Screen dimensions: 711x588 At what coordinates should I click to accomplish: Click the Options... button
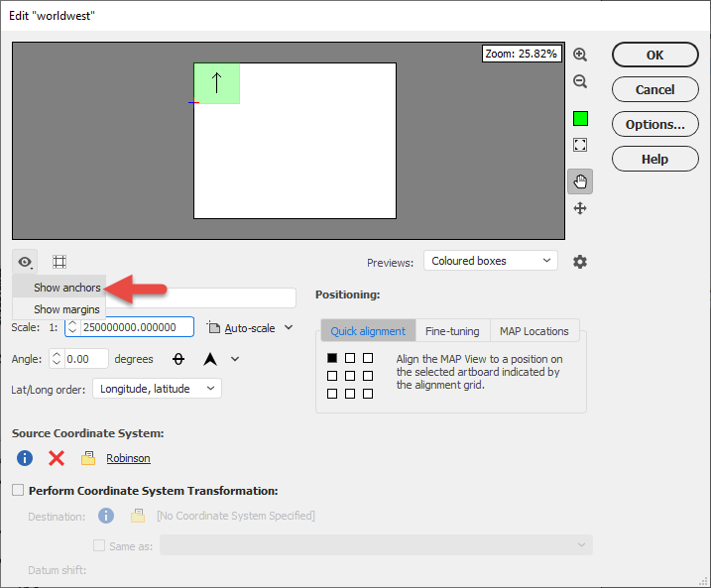(x=654, y=124)
